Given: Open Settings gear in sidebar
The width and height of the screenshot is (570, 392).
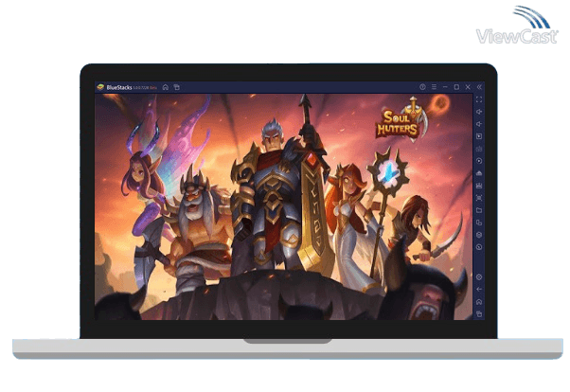Looking at the screenshot, I should 479,277.
